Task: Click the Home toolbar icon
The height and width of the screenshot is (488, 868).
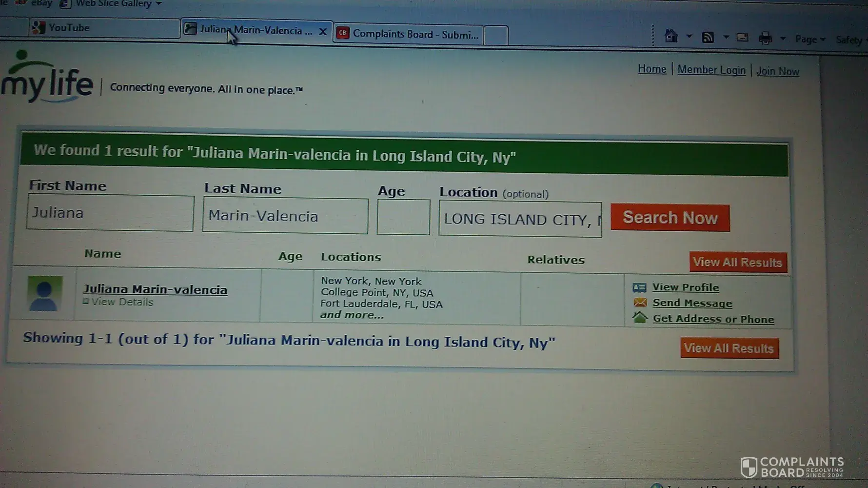Action: tap(671, 36)
